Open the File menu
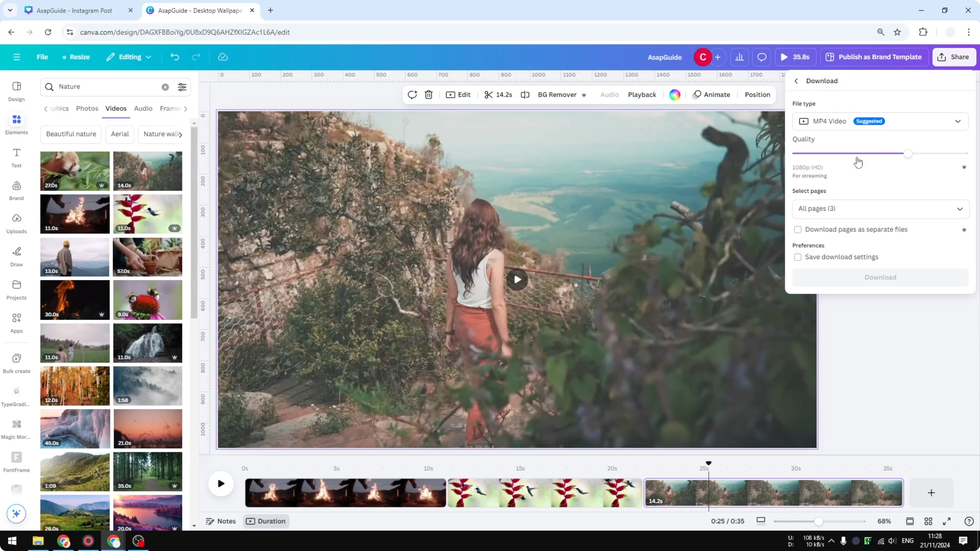This screenshot has width=980, height=551. coord(42,57)
